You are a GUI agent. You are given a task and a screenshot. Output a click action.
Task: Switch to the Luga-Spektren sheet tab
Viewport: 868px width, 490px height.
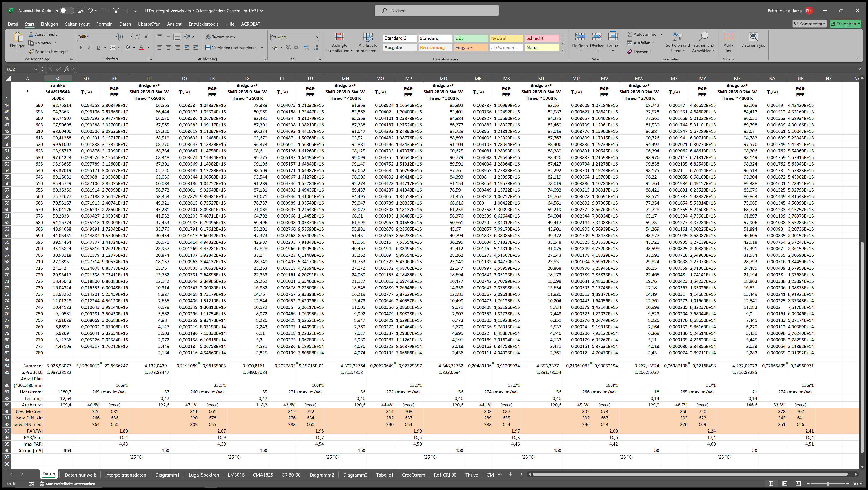(204, 475)
